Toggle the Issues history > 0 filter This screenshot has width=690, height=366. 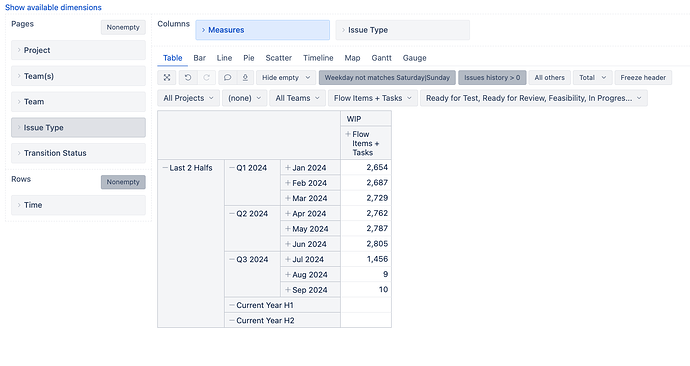[492, 77]
